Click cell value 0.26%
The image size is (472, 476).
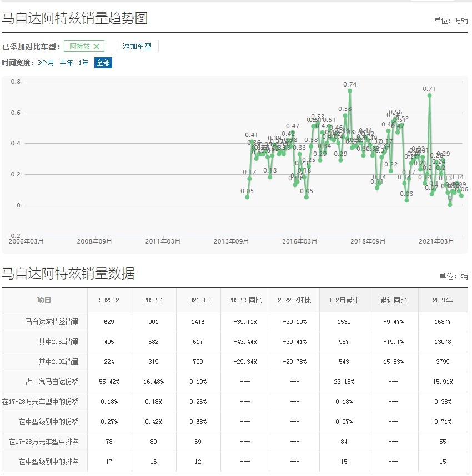[198, 402]
